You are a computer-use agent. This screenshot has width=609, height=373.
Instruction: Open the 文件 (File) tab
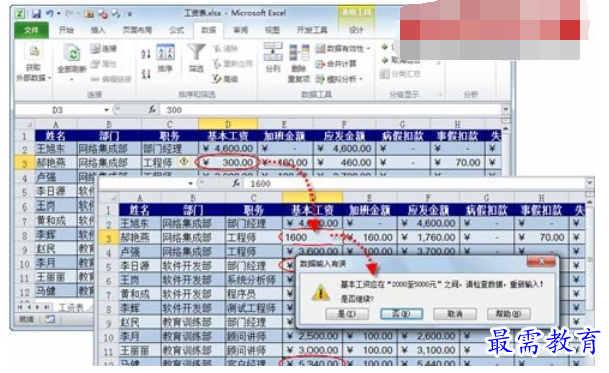point(31,30)
